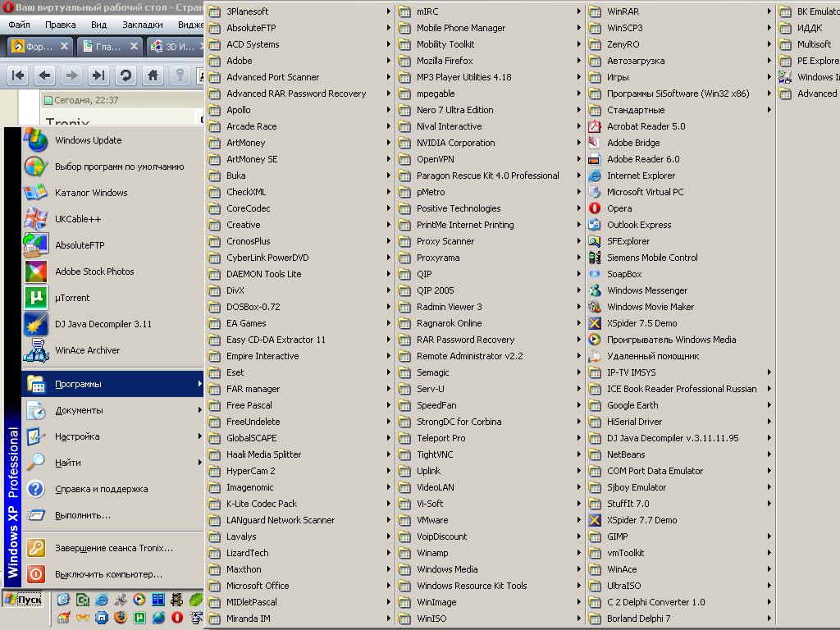Start Internet Explorer from the Programs list

tap(641, 176)
